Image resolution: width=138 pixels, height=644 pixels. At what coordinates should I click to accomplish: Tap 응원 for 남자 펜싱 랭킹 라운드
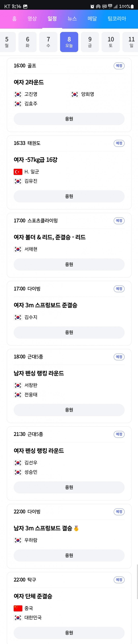pos(69,410)
